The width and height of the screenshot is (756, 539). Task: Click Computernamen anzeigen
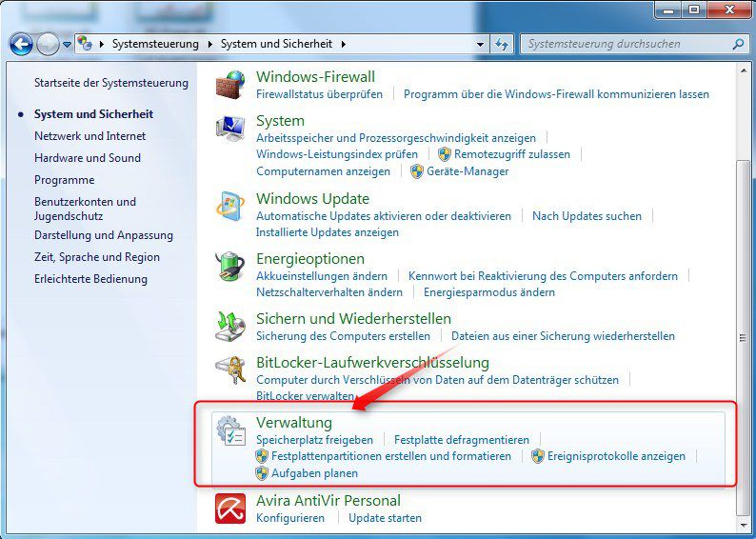coord(323,171)
